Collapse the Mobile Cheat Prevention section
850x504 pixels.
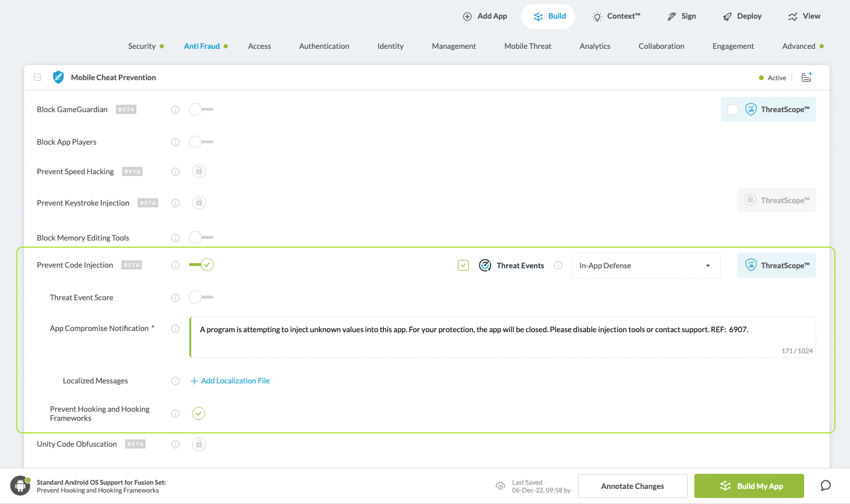point(38,77)
